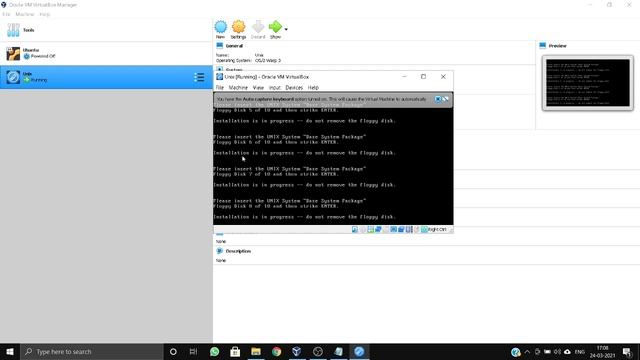The width and height of the screenshot is (640, 360).
Task: Open the Windows Start menu
Action: (x=10, y=351)
